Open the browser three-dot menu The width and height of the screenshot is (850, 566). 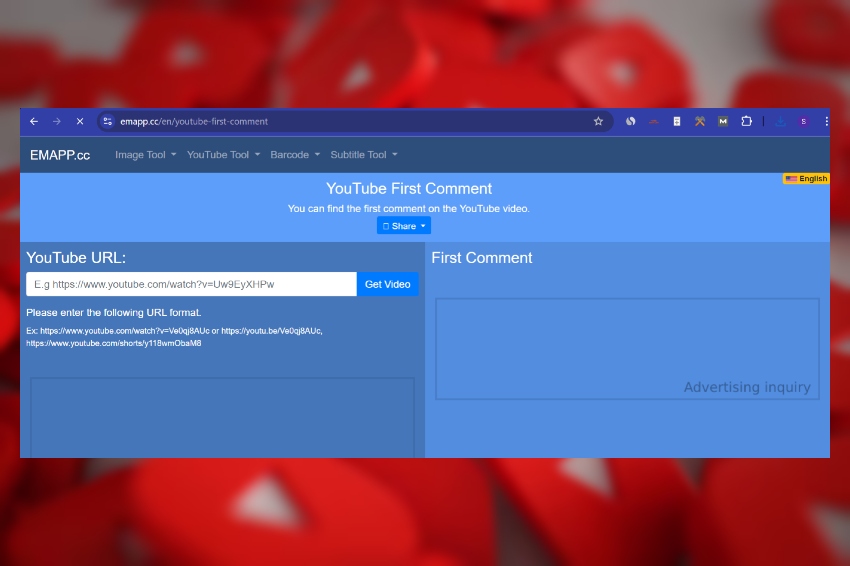[826, 121]
